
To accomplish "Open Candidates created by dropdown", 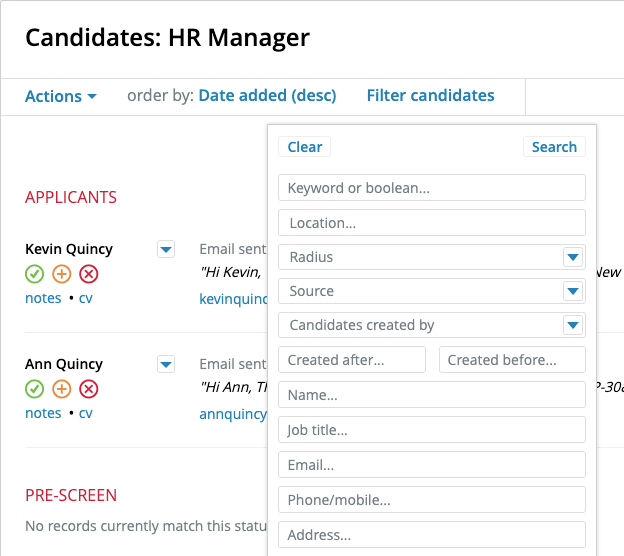I will [x=572, y=325].
